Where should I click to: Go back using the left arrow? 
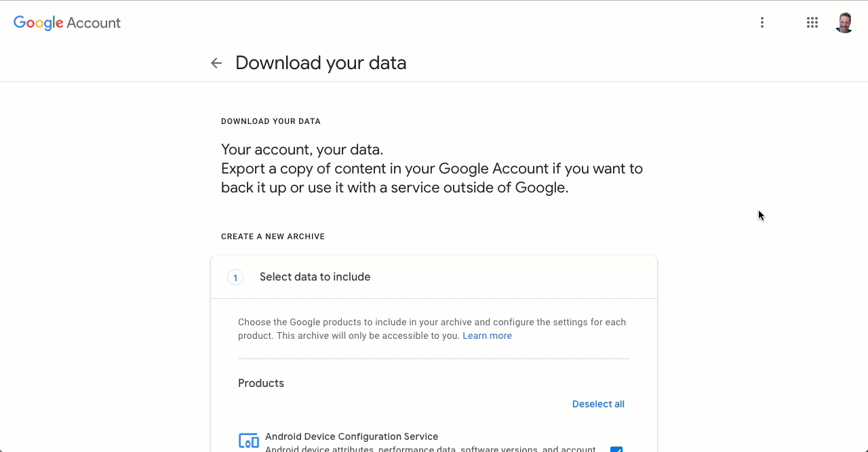click(x=216, y=63)
